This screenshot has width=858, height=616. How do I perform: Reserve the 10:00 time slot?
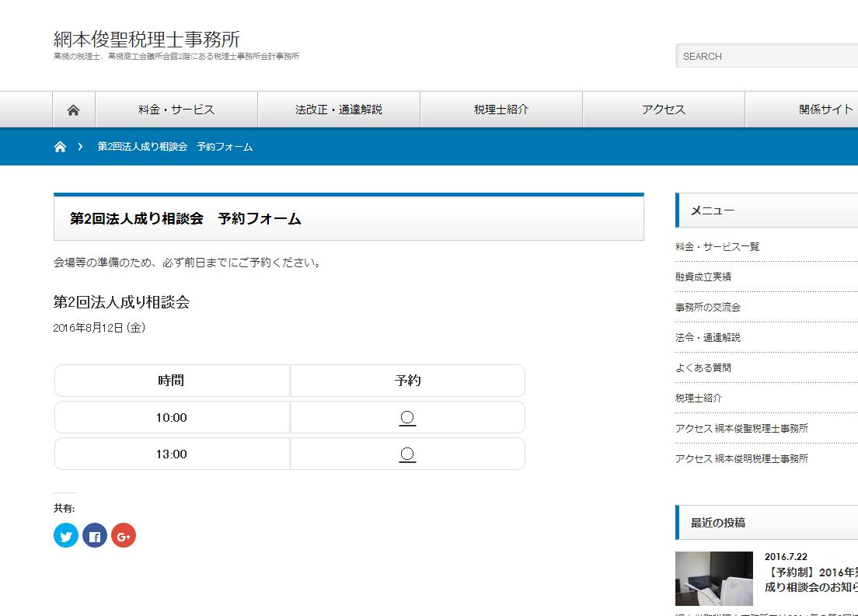(x=407, y=418)
